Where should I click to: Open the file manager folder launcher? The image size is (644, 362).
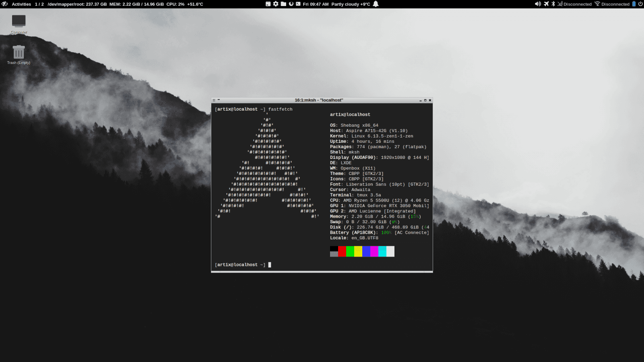click(283, 4)
